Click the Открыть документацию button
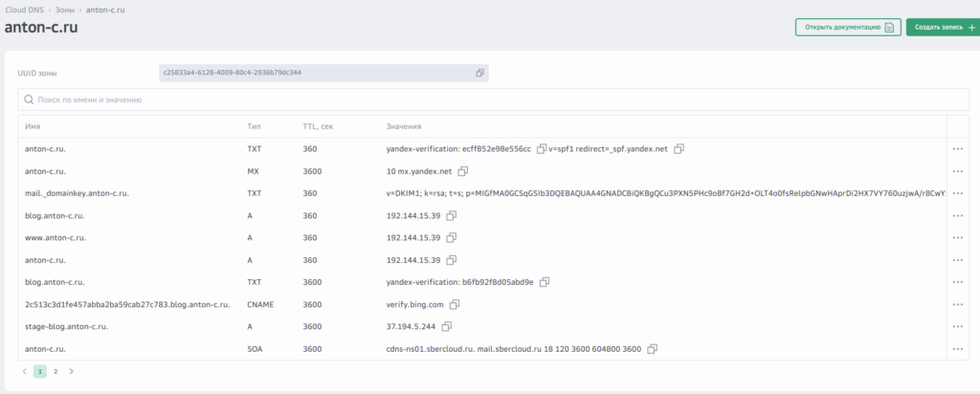The image size is (980, 394). [847, 28]
